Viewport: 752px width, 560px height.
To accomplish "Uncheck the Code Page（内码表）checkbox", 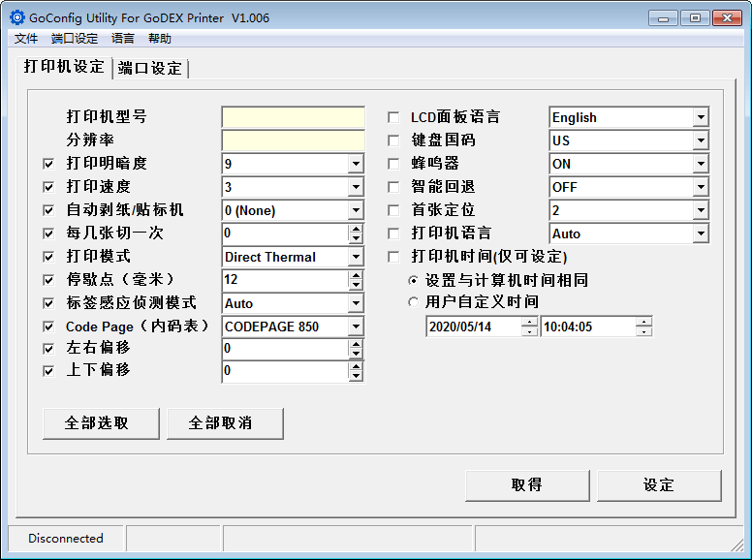I will tap(48, 327).
